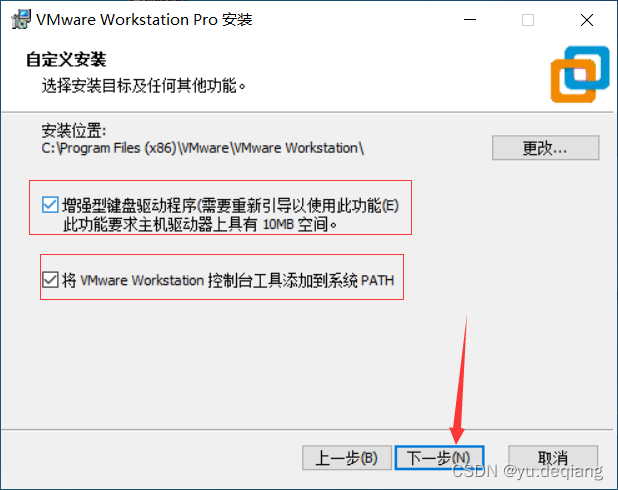
Task: Click the 选择安装目标及任何其他功能 subtitle
Action: coord(143,85)
